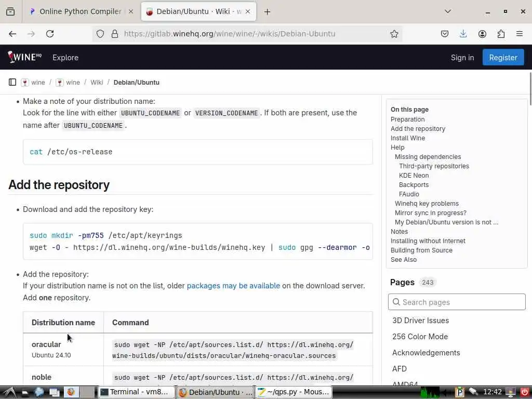Screen dimensions: 532x399
Task: Open the Firefox downloads panel
Action: click(463, 34)
